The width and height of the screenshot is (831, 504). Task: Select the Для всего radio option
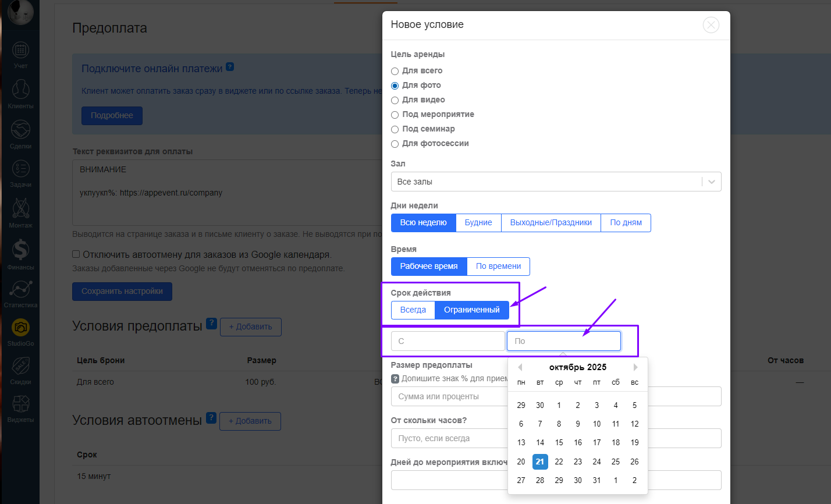click(x=395, y=71)
